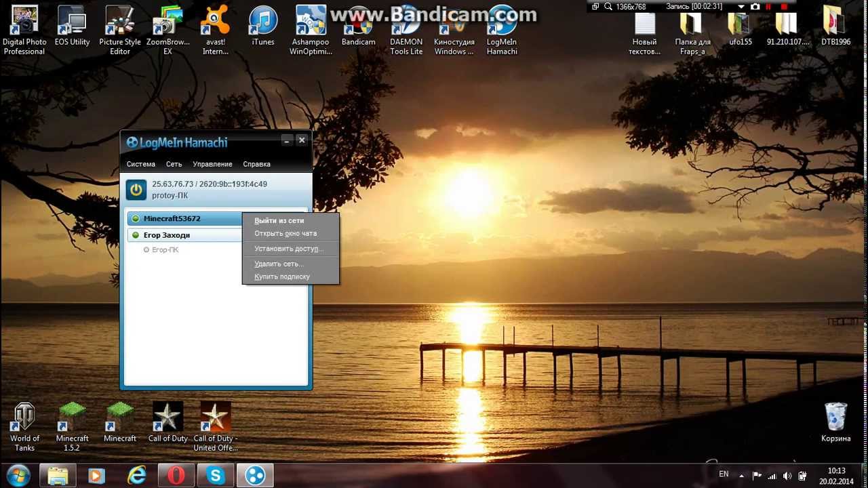This screenshot has height=488, width=868.
Task: Pause the Bandicam recording
Action: [x=770, y=6]
